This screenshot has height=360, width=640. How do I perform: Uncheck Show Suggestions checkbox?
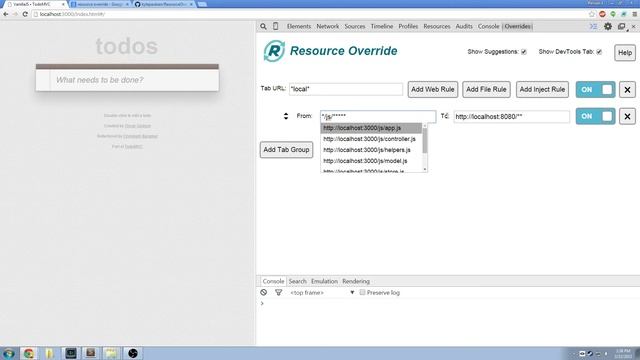coord(524,52)
